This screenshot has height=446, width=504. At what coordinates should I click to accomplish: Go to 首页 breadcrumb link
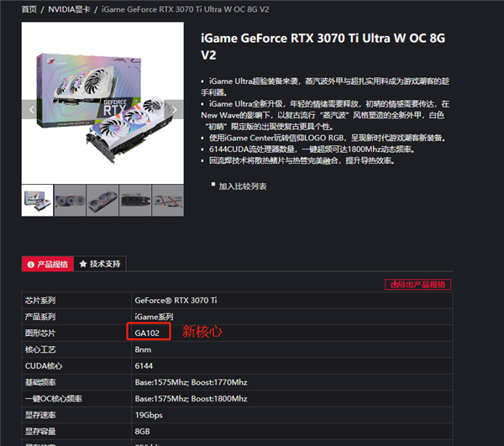pos(29,9)
